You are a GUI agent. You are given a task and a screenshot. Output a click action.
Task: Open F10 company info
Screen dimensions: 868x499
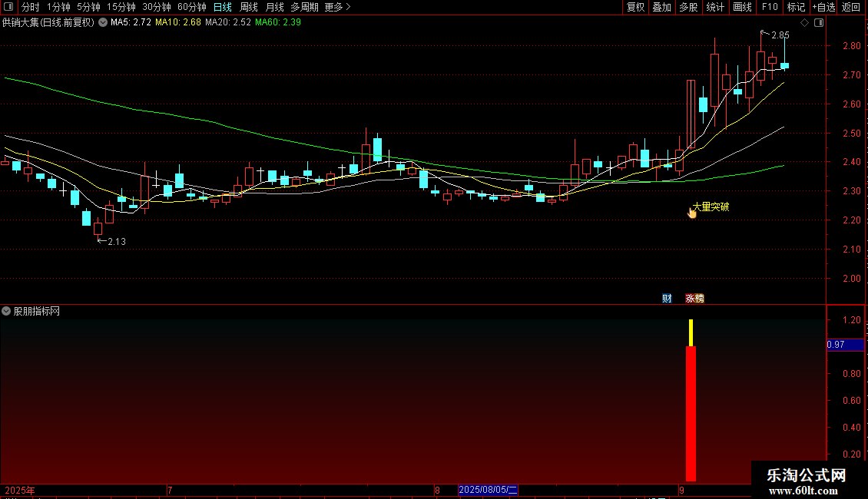coord(770,7)
